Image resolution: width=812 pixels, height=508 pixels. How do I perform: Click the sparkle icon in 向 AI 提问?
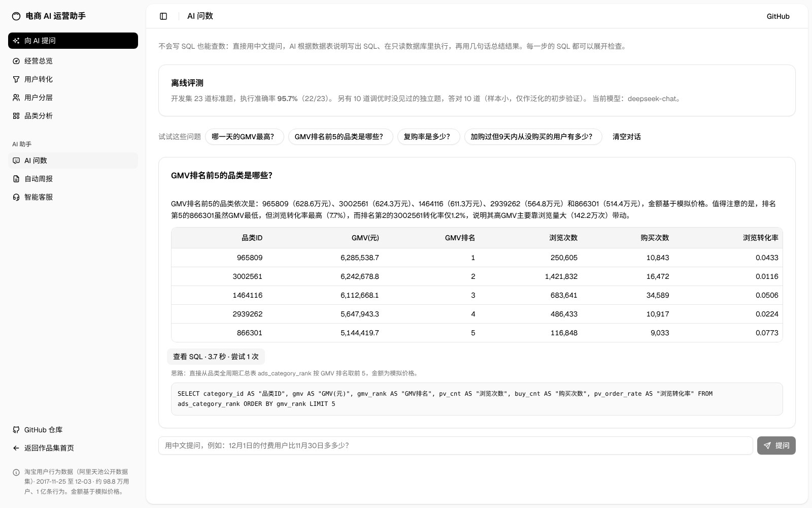[x=16, y=41]
